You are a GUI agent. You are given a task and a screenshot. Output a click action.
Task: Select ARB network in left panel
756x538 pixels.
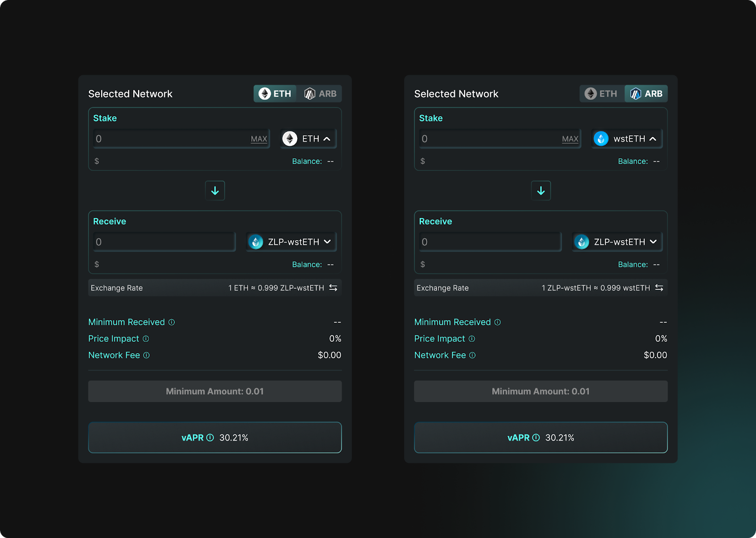(x=319, y=94)
